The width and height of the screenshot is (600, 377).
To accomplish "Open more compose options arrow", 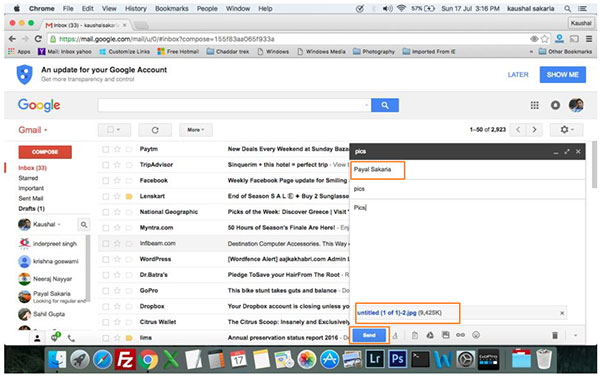I will 575,336.
